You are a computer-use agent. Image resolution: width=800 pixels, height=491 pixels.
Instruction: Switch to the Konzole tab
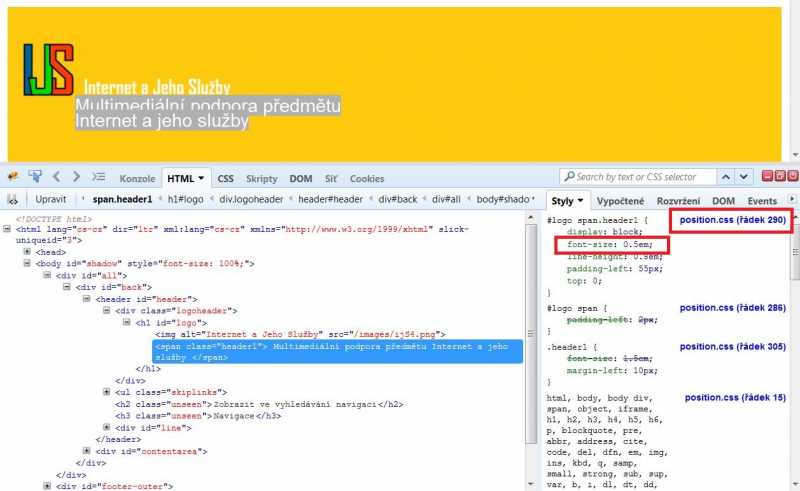pyautogui.click(x=137, y=179)
